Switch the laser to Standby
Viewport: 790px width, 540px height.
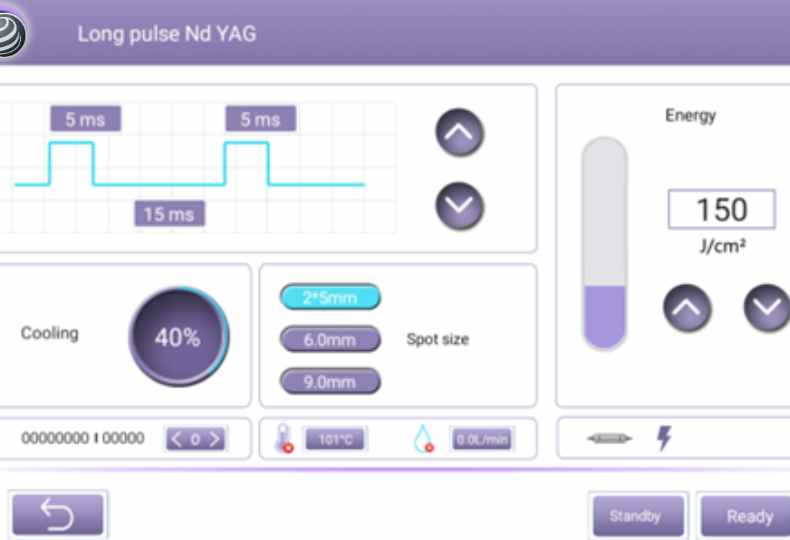[638, 516]
